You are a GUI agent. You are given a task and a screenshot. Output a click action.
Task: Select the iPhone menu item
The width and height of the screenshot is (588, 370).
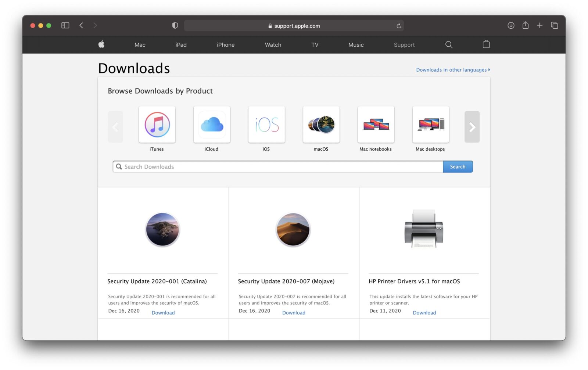pyautogui.click(x=225, y=44)
